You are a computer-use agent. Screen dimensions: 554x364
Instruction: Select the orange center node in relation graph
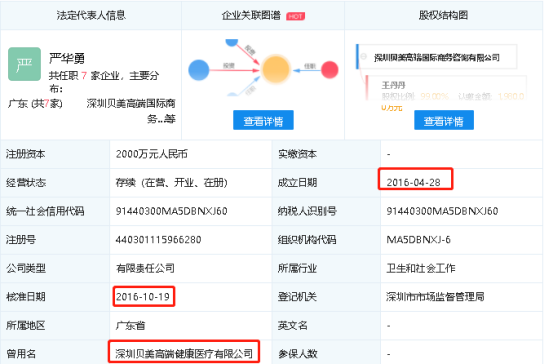coord(276,69)
